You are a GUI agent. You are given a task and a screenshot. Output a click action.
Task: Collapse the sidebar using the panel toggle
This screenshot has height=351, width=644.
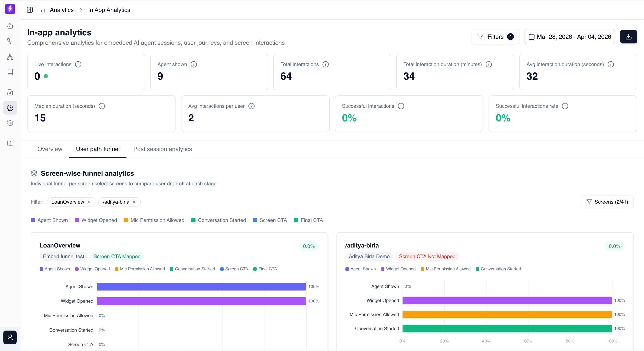pyautogui.click(x=30, y=10)
